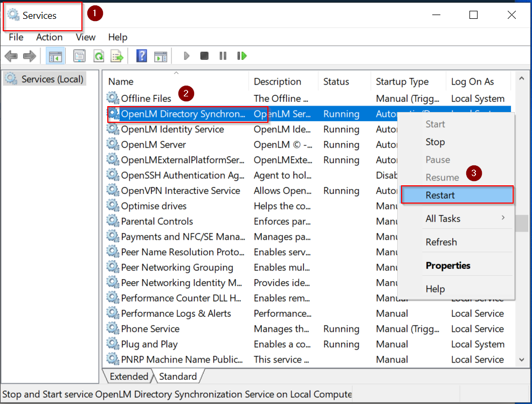Open the Properties toolbar icon
The width and height of the screenshot is (532, 404).
click(x=79, y=56)
